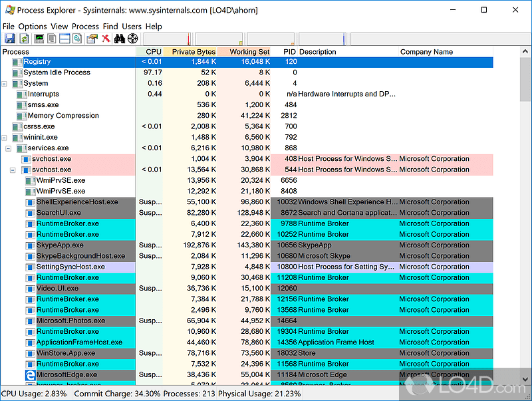Open the Options menu
This screenshot has height=401, width=532.
[31, 26]
